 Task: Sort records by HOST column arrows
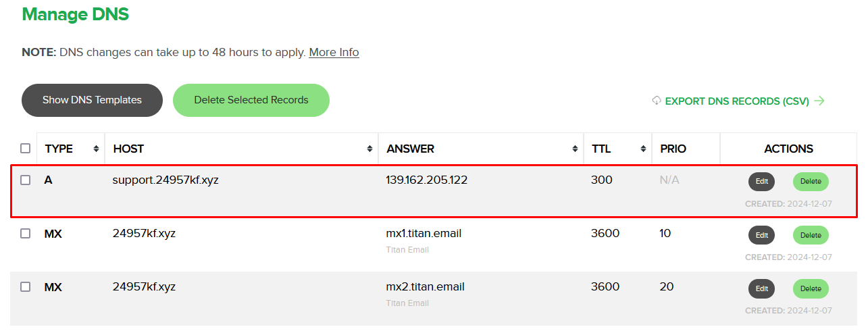(369, 149)
